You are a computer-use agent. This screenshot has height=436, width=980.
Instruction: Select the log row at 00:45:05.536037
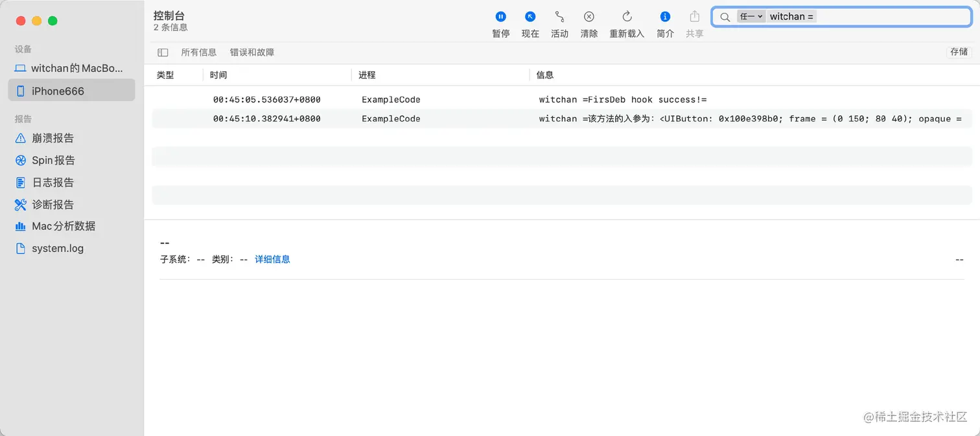[562, 100]
